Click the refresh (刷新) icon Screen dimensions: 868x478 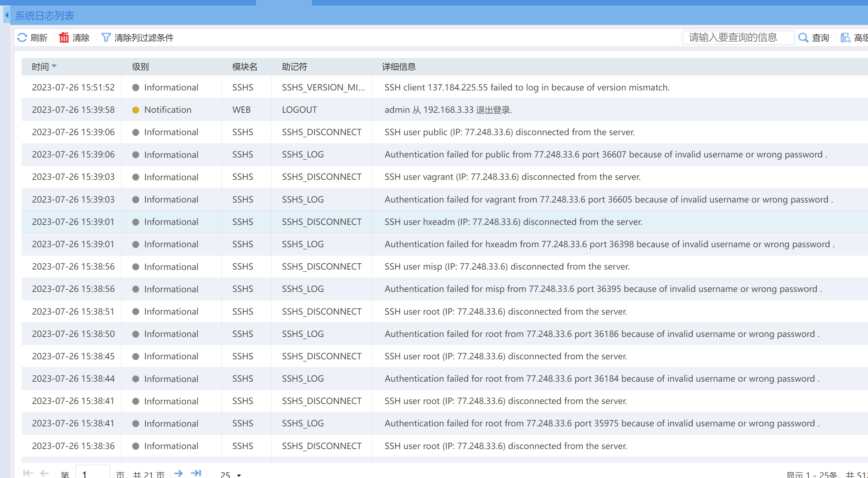click(22, 37)
